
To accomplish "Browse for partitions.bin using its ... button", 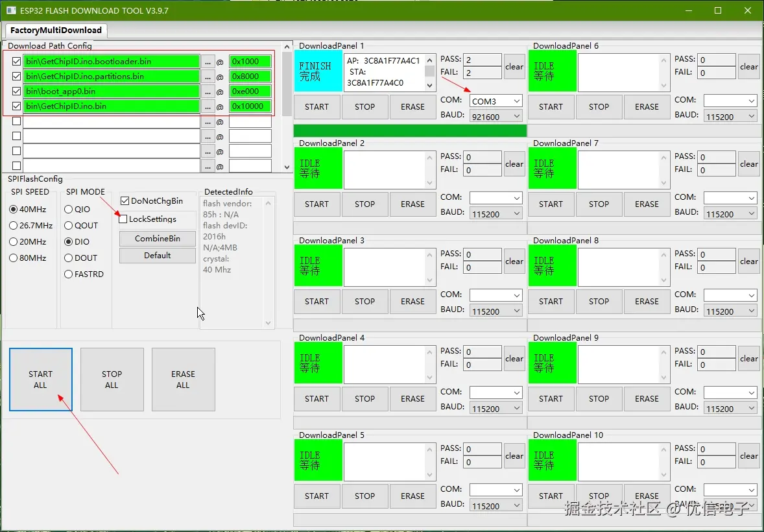I will (x=208, y=77).
